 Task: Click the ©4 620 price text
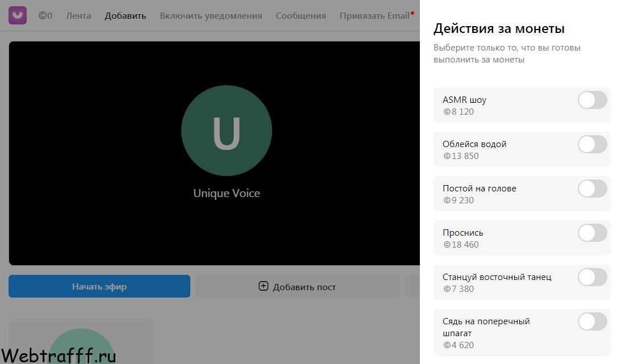click(459, 345)
